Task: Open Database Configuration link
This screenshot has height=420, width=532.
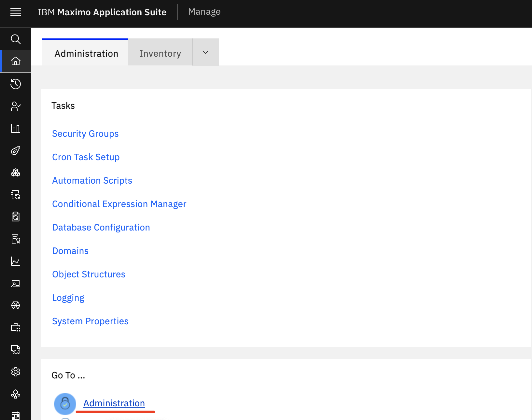Action: [x=101, y=228]
